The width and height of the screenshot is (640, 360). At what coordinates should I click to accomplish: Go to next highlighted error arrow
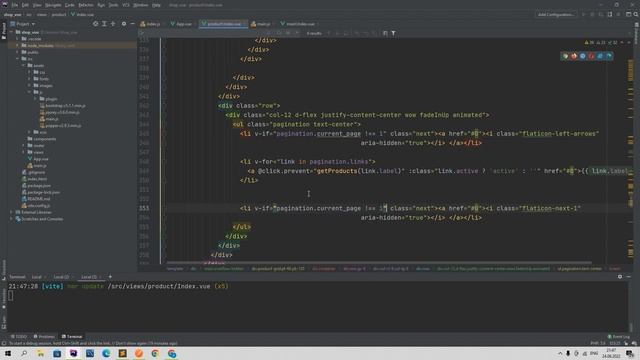click(629, 42)
